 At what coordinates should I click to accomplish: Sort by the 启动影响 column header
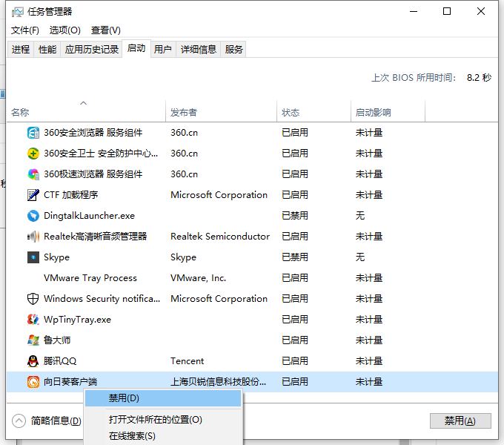[388, 112]
